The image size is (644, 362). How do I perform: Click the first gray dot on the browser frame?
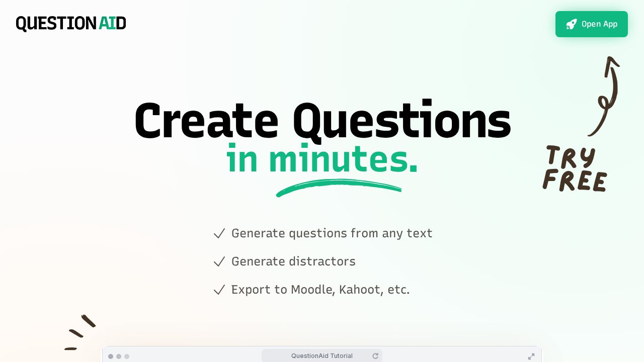(110, 356)
